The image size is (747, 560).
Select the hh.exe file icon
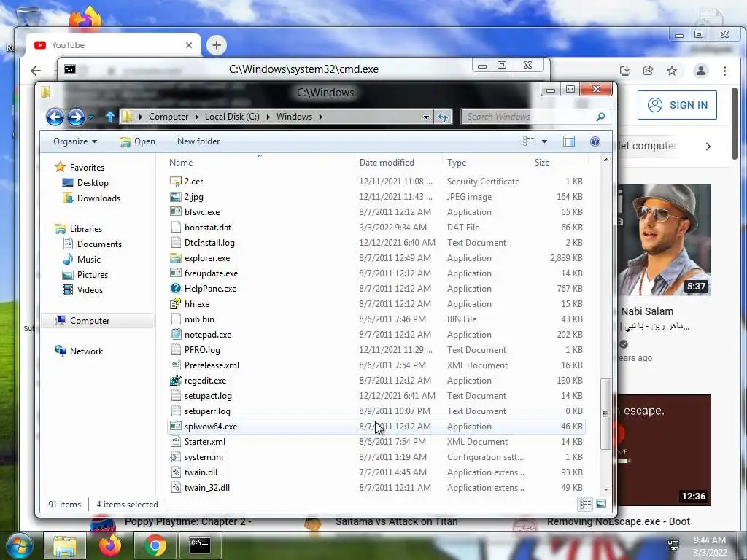click(176, 304)
